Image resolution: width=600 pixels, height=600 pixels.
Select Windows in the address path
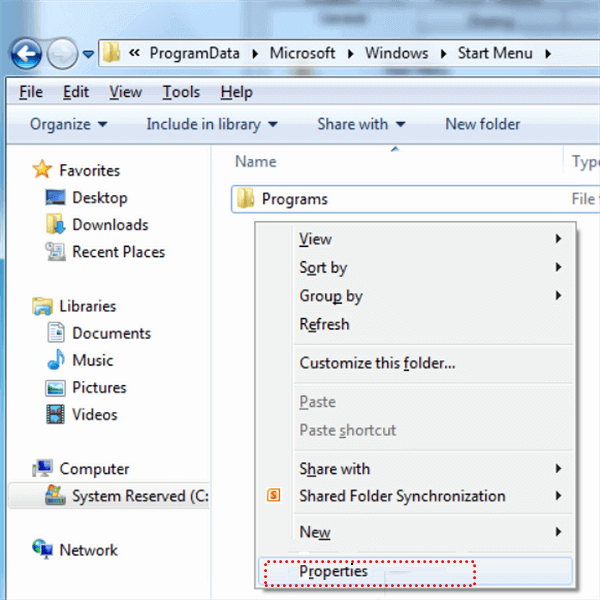(x=396, y=53)
